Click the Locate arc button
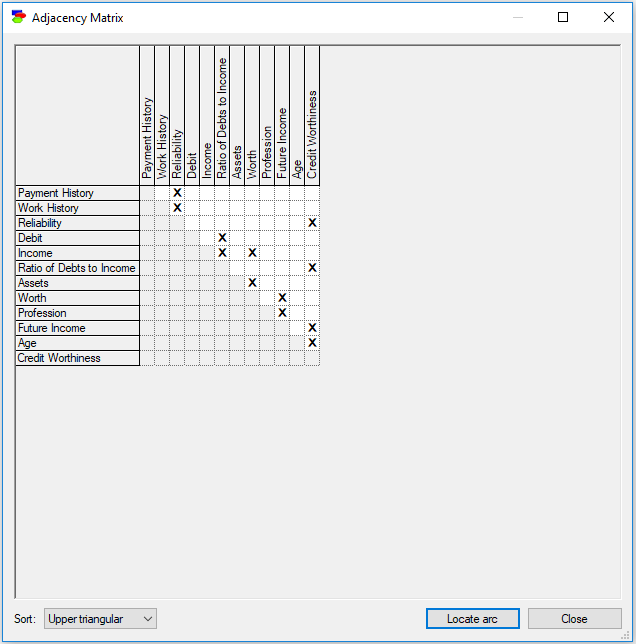This screenshot has width=636, height=644. [x=473, y=619]
